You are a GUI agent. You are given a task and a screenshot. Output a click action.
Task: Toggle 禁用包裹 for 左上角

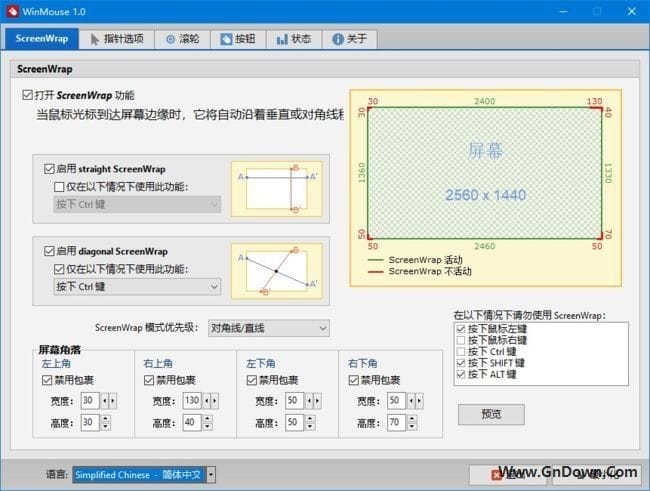47,380
